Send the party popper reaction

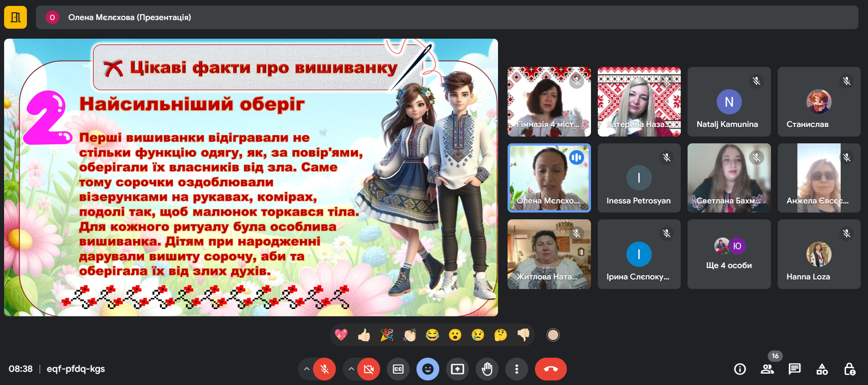[386, 335]
